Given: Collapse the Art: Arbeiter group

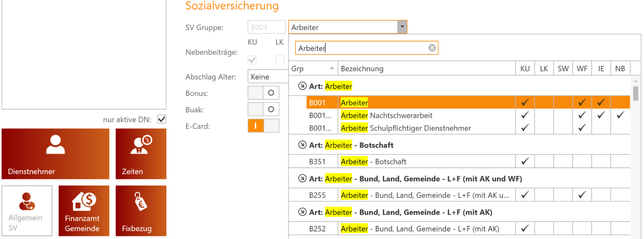Looking at the screenshot, I should 302,86.
